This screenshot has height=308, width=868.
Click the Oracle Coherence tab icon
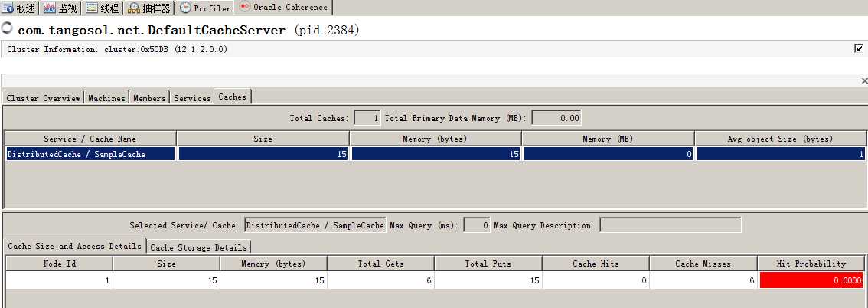tap(245, 7)
